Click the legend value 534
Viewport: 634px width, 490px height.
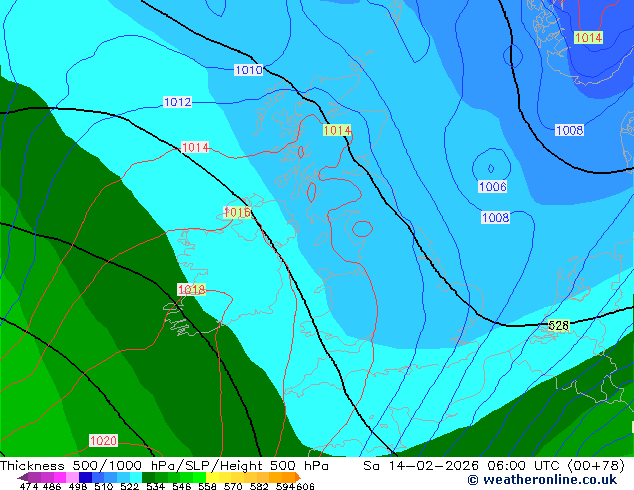pos(155,486)
